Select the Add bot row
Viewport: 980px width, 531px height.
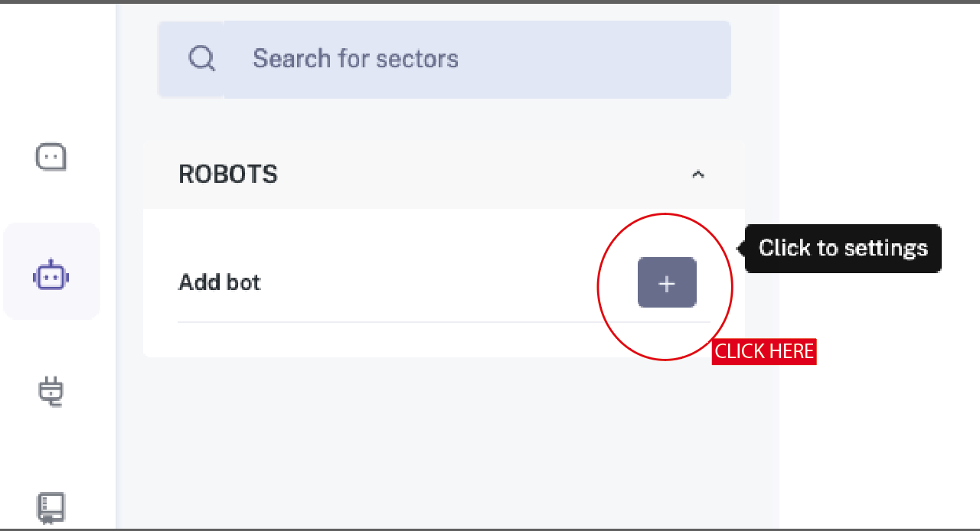pos(220,282)
